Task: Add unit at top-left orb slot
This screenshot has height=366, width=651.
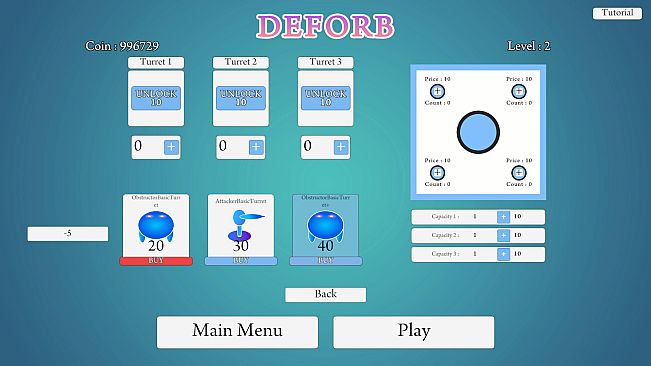Action: tap(437, 91)
